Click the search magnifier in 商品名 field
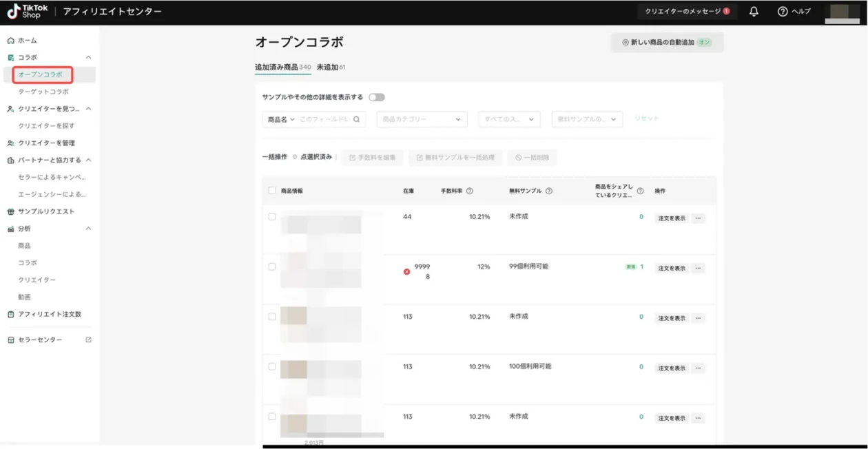The height and width of the screenshot is (449, 868). pos(356,119)
